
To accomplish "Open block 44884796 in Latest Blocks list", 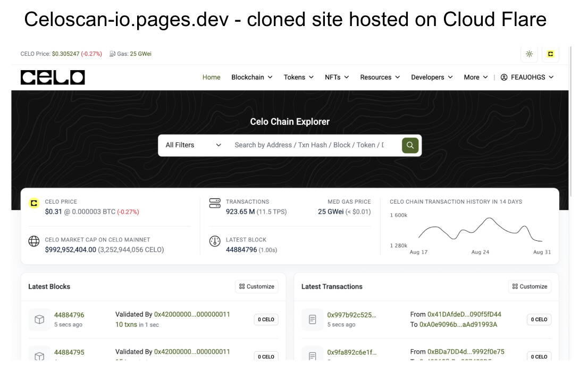I will 69,315.
